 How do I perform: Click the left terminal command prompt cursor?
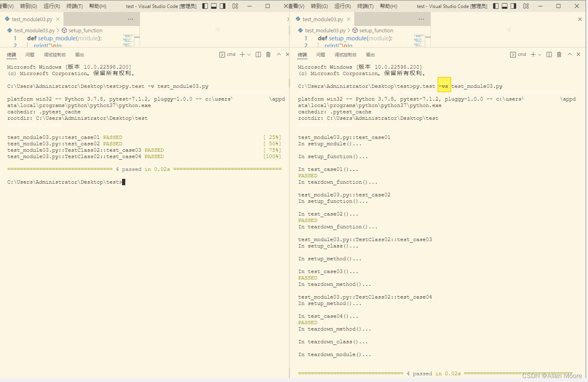124,182
